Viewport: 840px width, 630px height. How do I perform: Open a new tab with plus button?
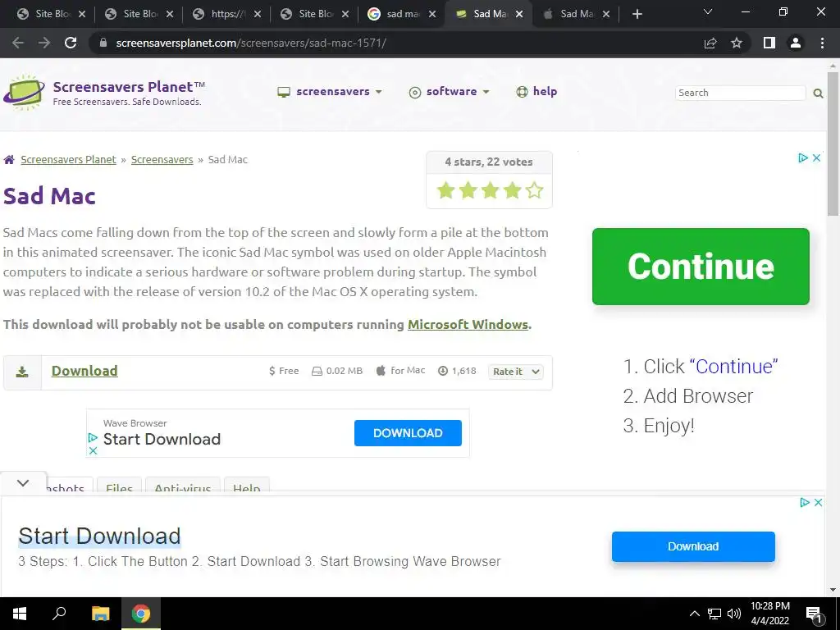637,14
